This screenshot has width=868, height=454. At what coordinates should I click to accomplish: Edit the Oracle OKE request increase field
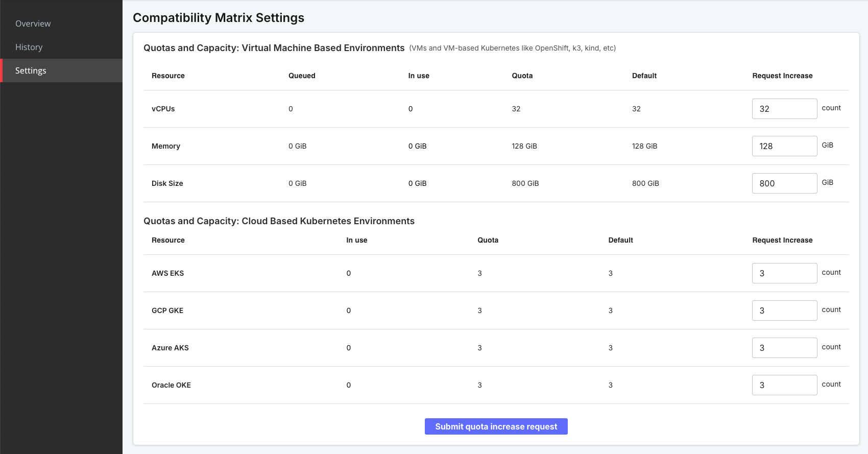click(x=784, y=385)
